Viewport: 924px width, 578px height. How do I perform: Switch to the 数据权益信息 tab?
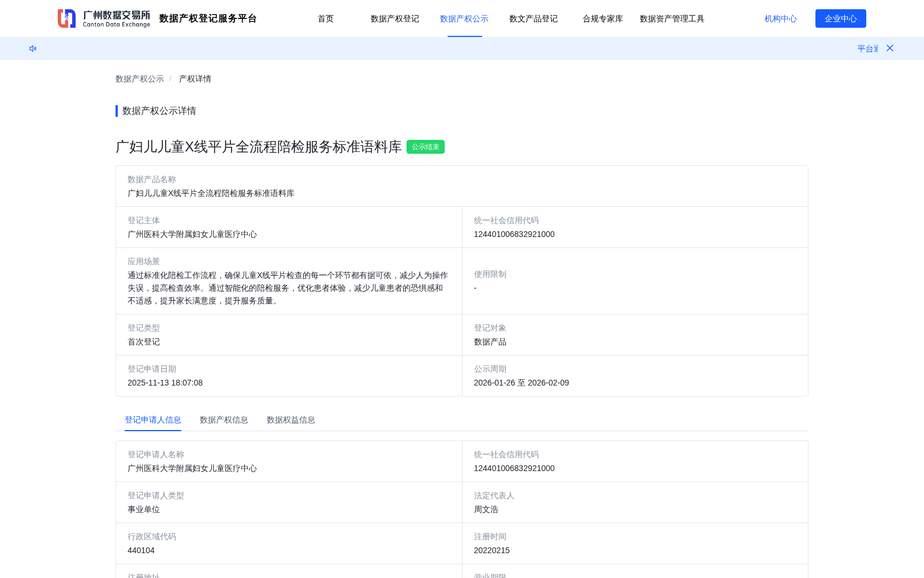point(291,420)
